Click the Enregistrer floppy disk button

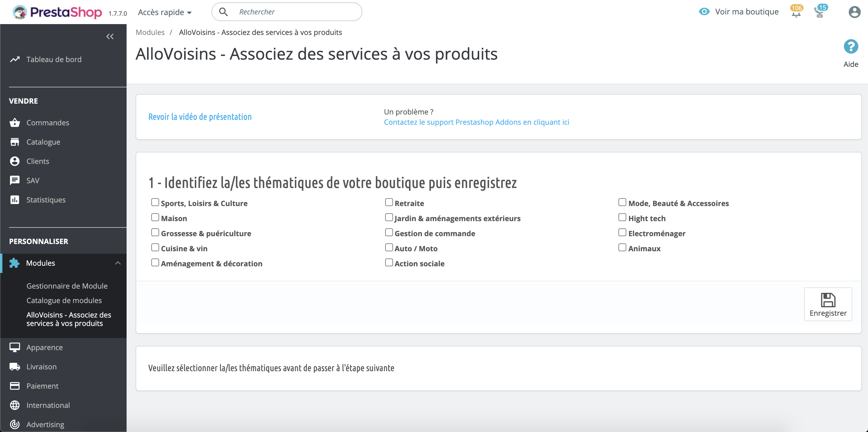[828, 304]
